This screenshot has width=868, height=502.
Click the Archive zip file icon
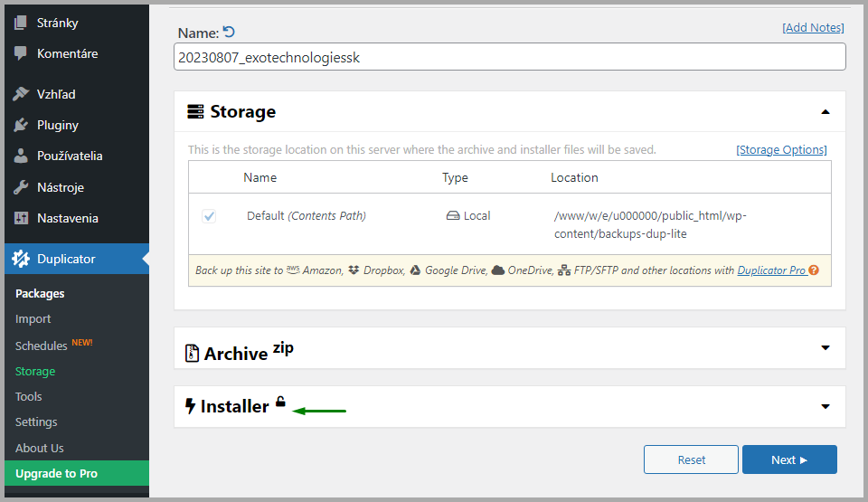click(x=192, y=354)
